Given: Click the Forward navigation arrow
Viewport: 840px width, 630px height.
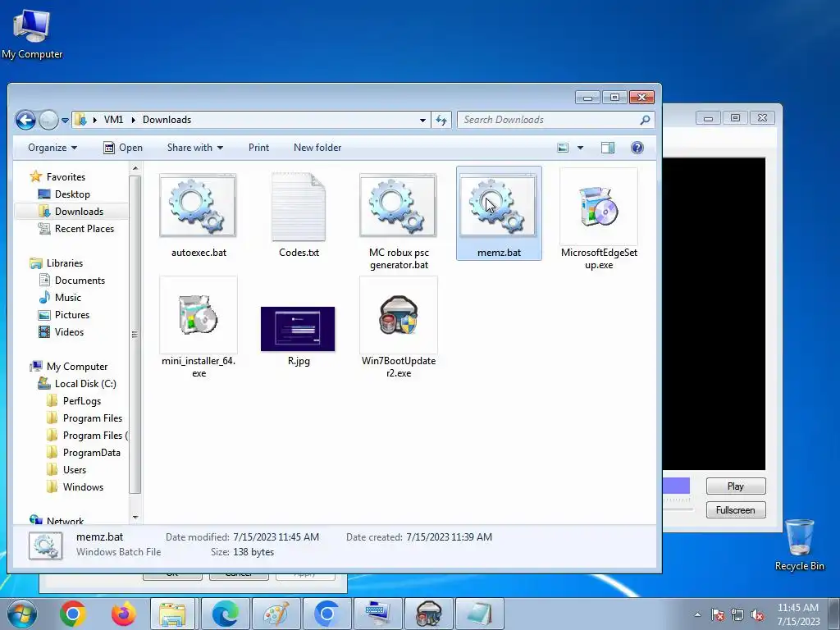Looking at the screenshot, I should [48, 120].
